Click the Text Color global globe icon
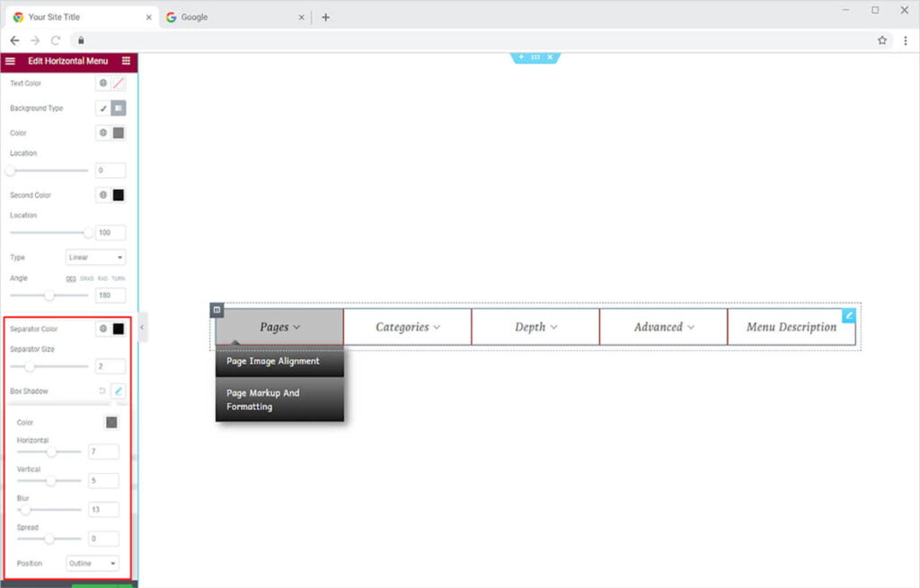Viewport: 920px width, 588px height. 103,83
